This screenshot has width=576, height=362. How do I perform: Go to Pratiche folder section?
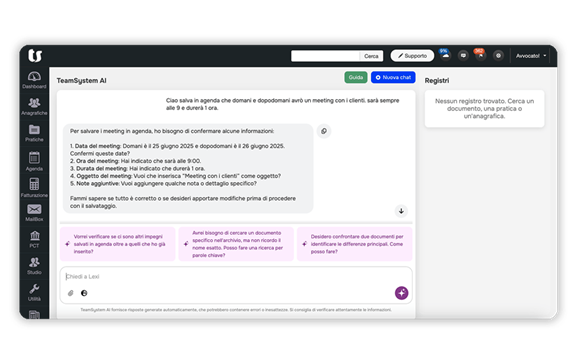tap(34, 133)
